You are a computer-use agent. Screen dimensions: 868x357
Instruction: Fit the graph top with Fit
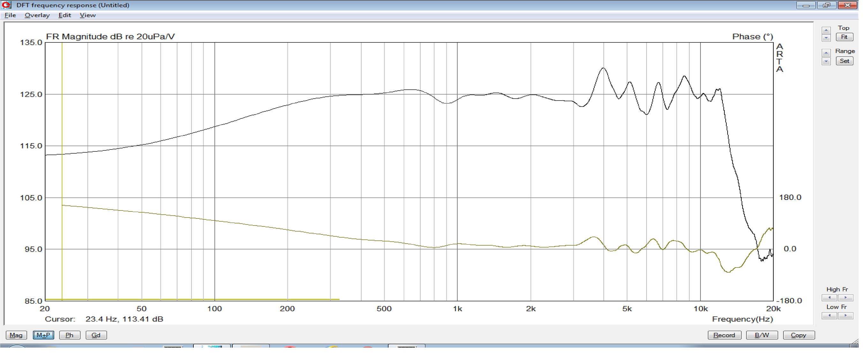pyautogui.click(x=844, y=37)
